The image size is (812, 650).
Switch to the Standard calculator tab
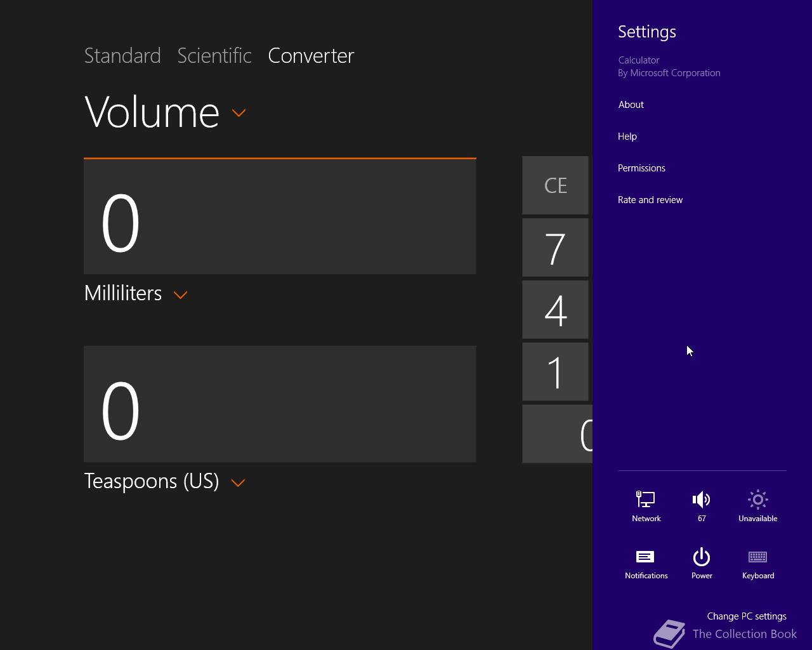point(122,56)
